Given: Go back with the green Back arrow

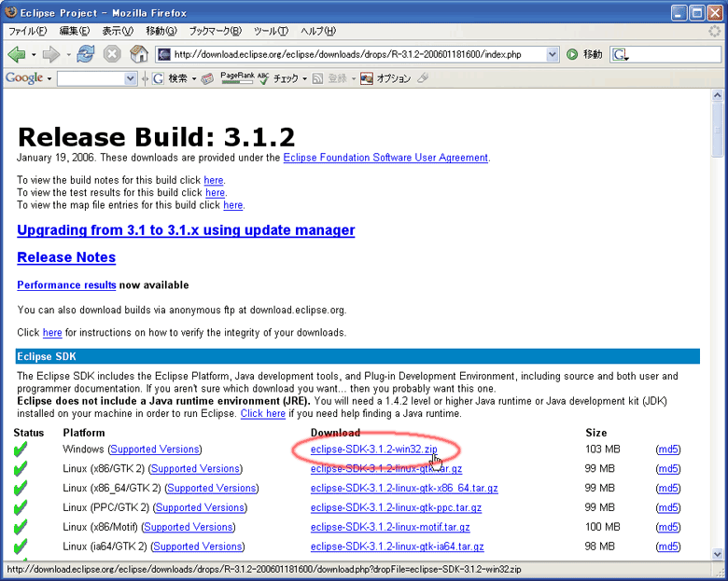Looking at the screenshot, I should coord(17,54).
